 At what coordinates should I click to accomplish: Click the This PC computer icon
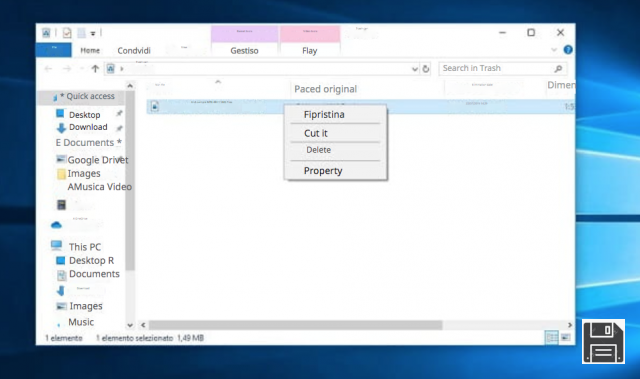[56, 245]
